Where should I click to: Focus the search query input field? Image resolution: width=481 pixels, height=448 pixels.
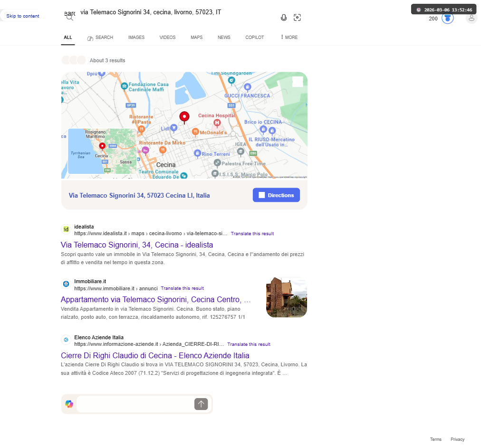(x=176, y=12)
